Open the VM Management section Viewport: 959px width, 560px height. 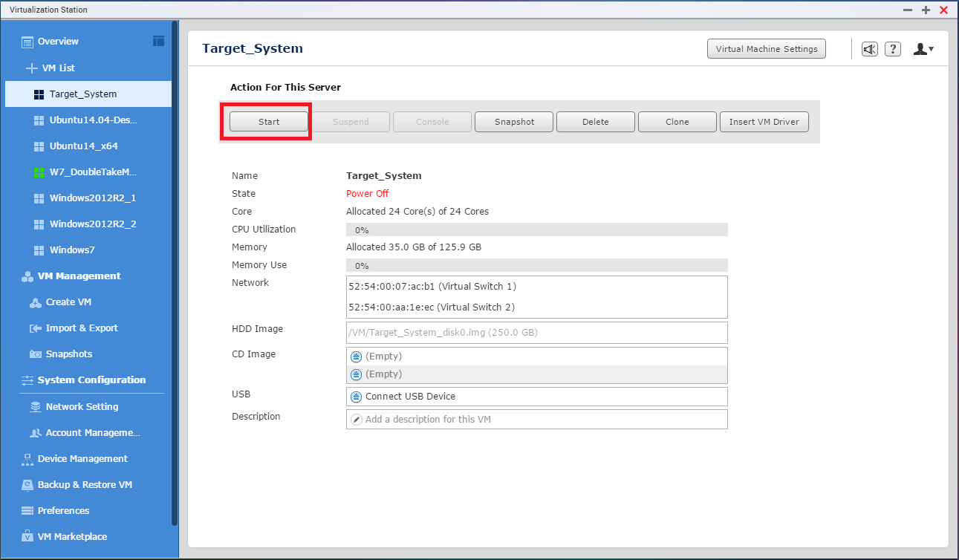[79, 276]
